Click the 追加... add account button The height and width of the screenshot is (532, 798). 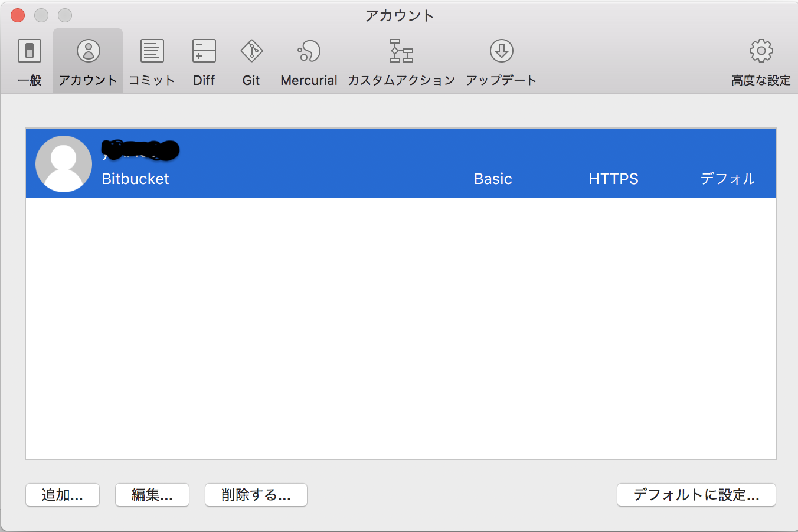(x=63, y=495)
